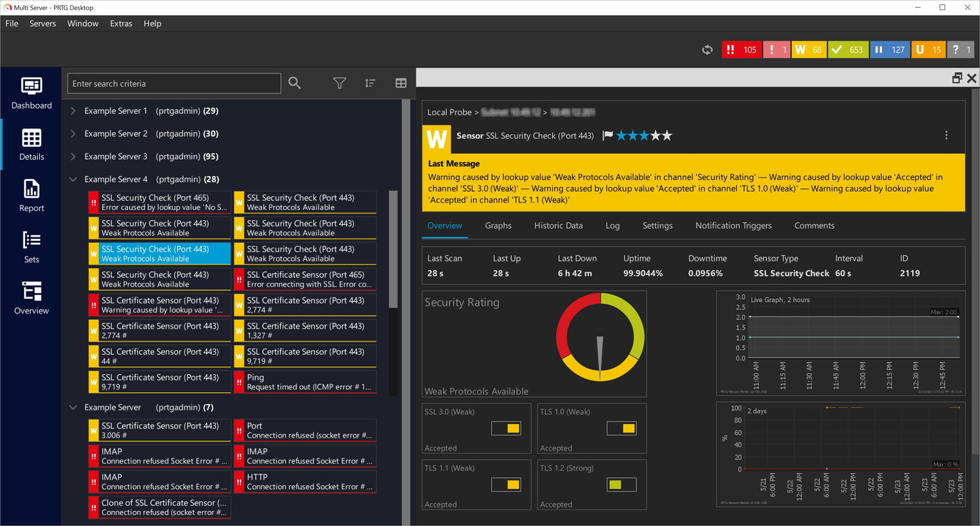Open the green Up sensors counter
Screen dimensions: 980x526
[x=847, y=49]
